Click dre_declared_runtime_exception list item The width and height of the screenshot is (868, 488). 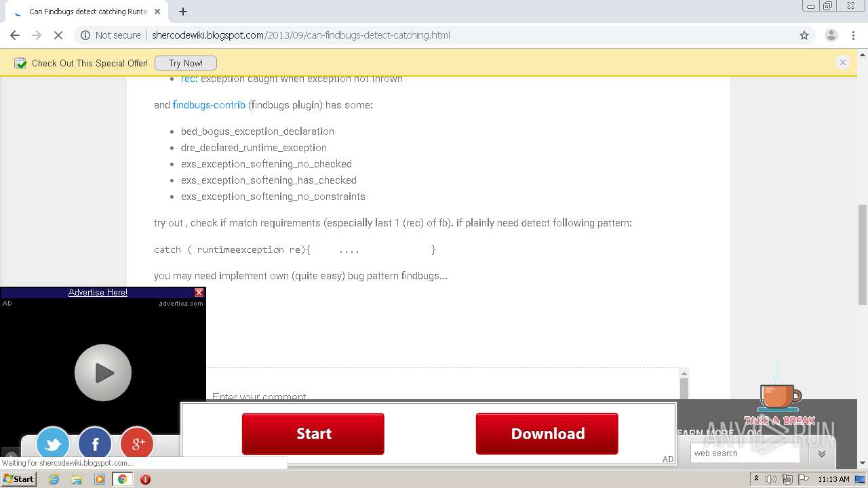[254, 148]
